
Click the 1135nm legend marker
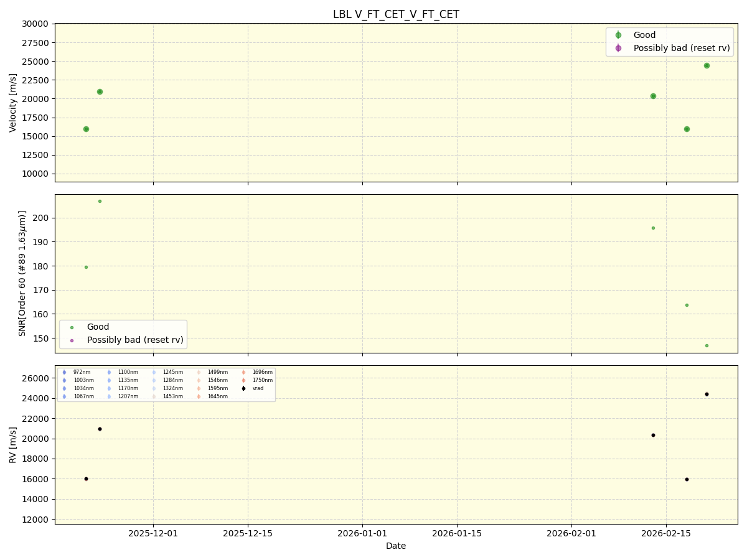pos(109,380)
